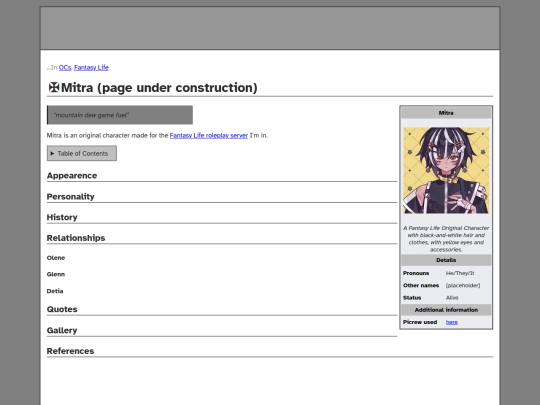Click the Pronouns label in infobox
Viewport: 540px width, 405px height.
[x=416, y=273]
